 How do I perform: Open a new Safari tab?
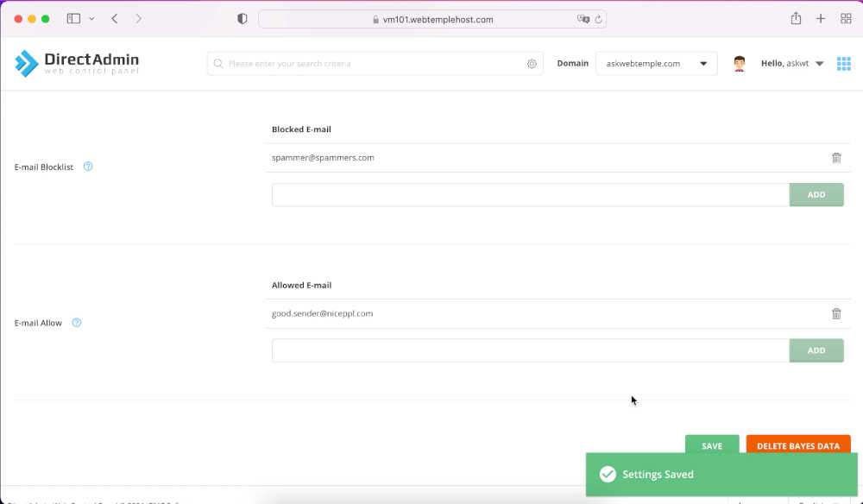coord(821,19)
